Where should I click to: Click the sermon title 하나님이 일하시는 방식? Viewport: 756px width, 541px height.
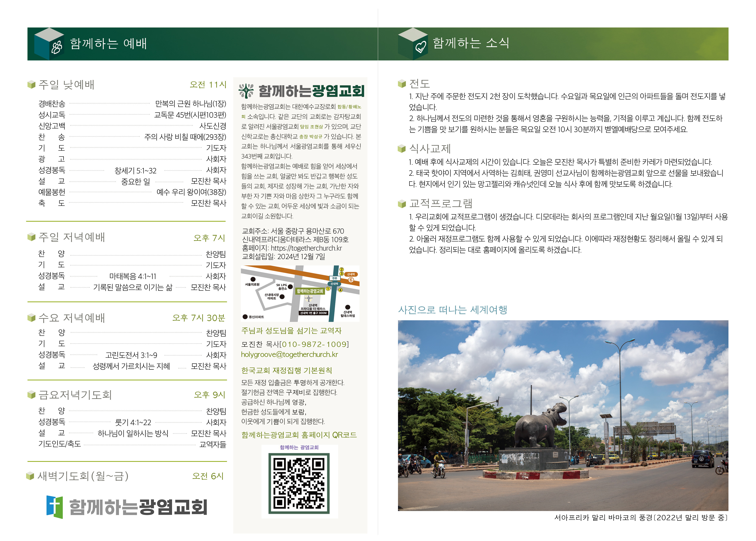(133, 433)
